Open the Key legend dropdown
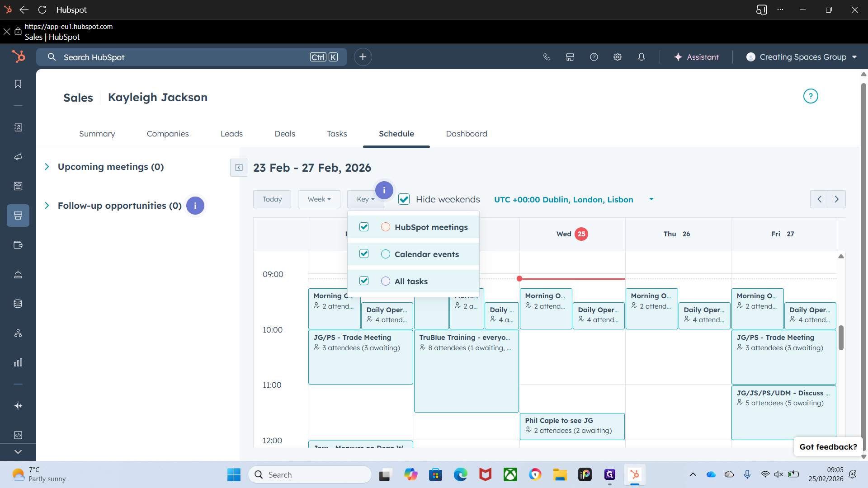Image resolution: width=868 pixels, height=488 pixels. (365, 199)
